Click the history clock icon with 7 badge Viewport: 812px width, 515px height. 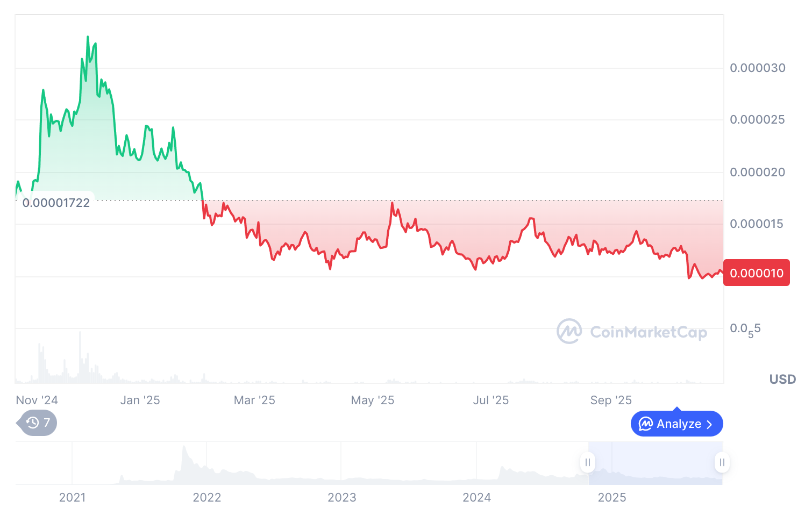[37, 423]
